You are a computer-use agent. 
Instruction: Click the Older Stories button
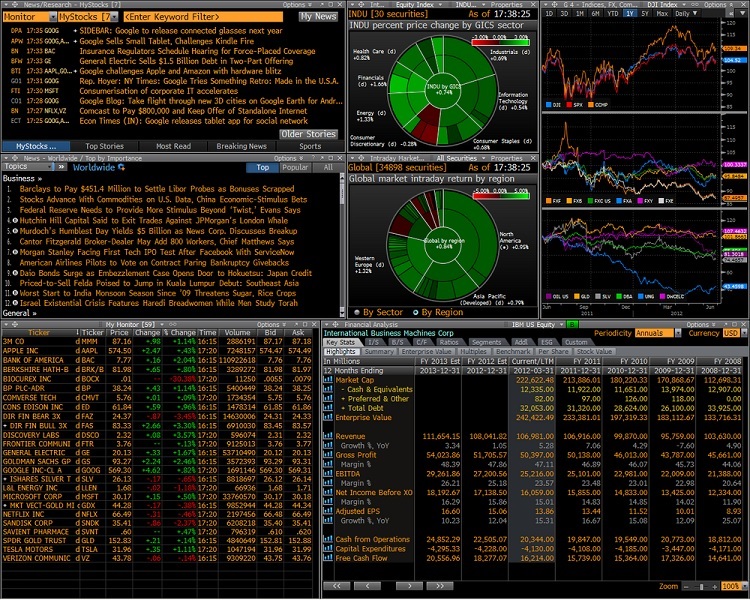point(307,133)
